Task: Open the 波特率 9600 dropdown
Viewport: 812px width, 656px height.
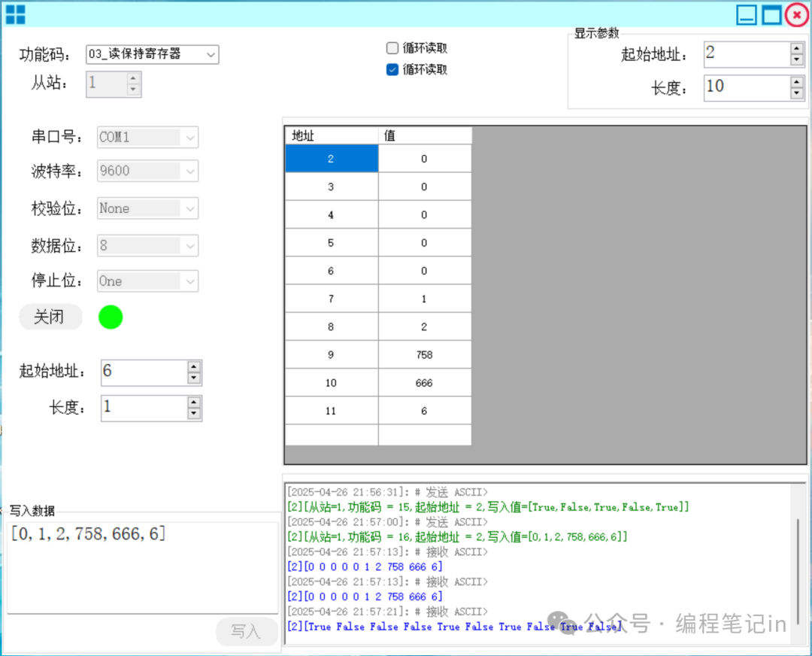Action: pos(189,171)
